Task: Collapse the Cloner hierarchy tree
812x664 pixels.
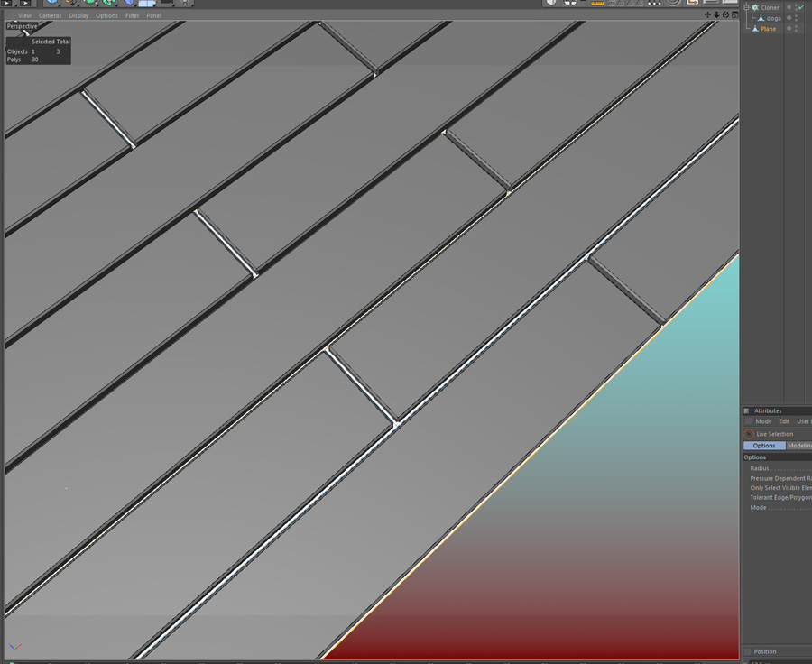Action: click(746, 7)
